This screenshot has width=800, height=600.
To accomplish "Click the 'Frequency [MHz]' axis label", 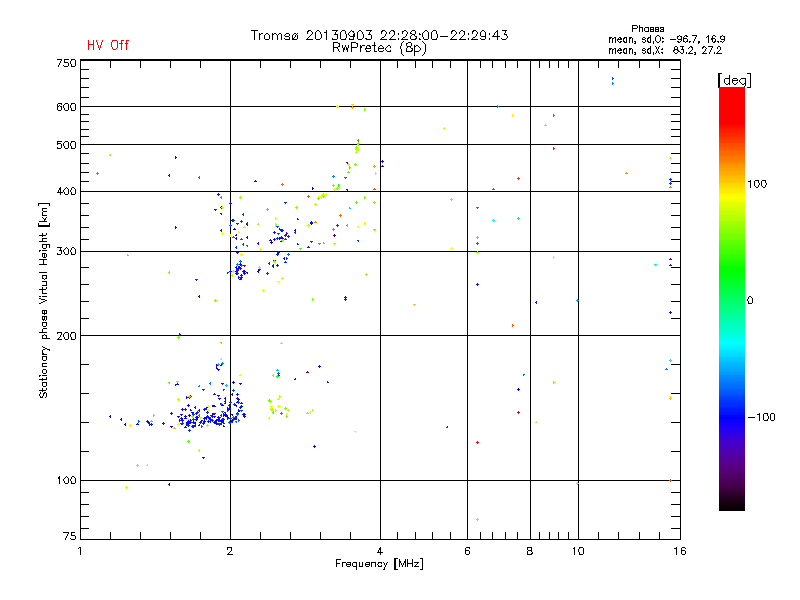I will 379,564.
